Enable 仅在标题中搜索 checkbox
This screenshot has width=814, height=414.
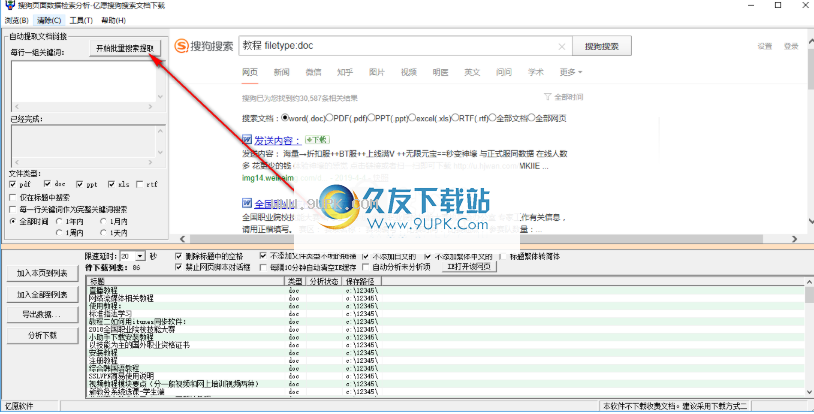click(13, 197)
